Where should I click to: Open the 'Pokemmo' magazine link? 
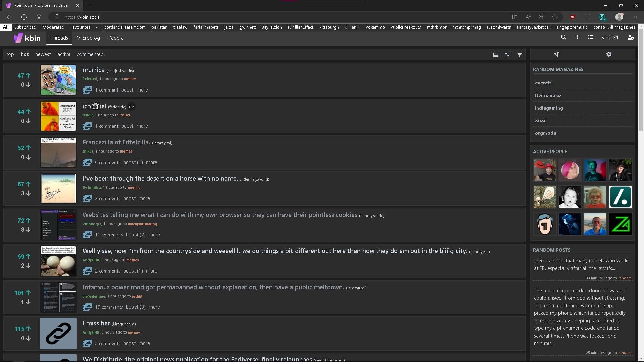point(375,27)
